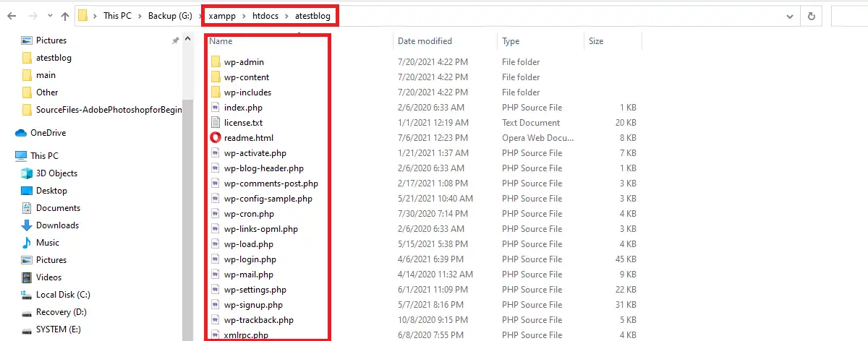Click 'Text Document' type cell

pos(531,123)
